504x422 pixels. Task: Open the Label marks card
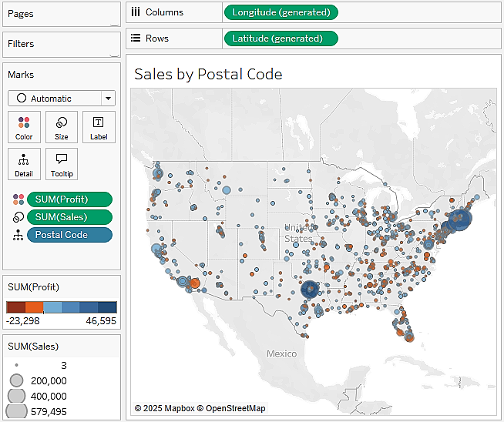[x=99, y=127]
